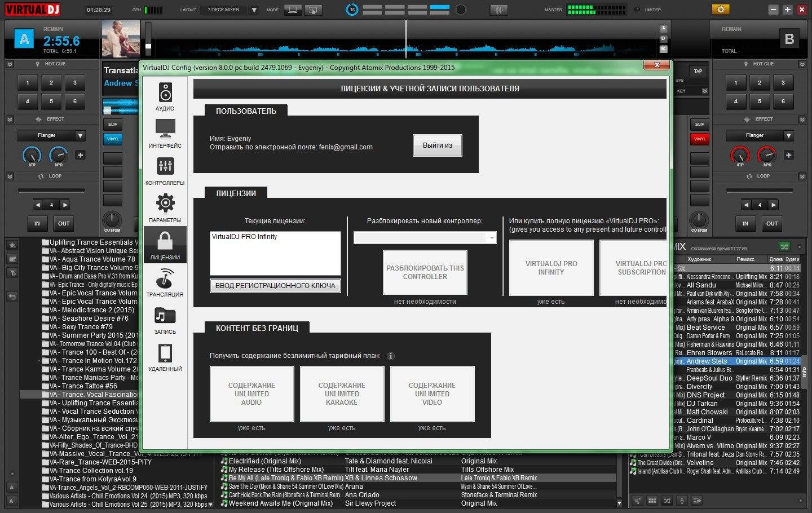Viewport: 812px width, 513px height.
Task: Double deck B loop length with right arrow
Action: pyautogui.click(x=773, y=205)
